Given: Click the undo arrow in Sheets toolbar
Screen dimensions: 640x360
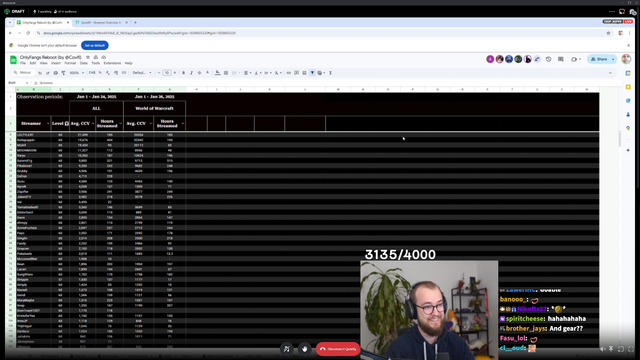Looking at the screenshot, I should click(40, 73).
